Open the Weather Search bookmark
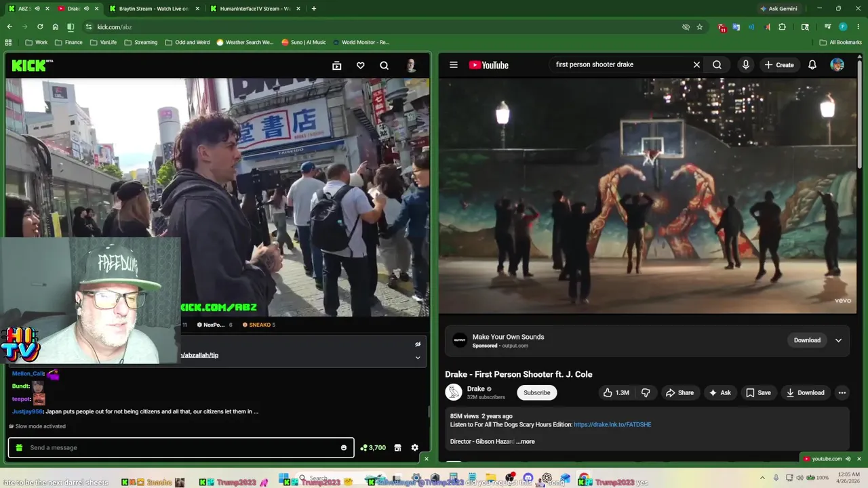This screenshot has width=868, height=488. coord(245,42)
